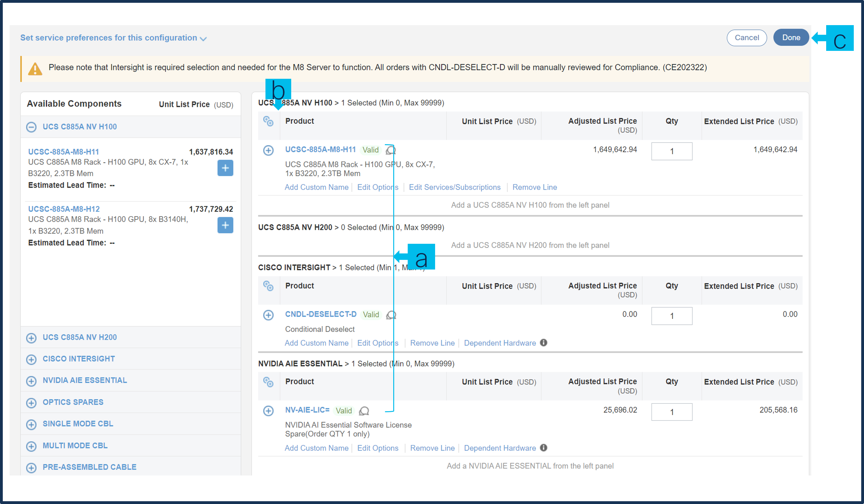Open the comment bubble next to CNDL-DESELECT-D

pyautogui.click(x=391, y=315)
